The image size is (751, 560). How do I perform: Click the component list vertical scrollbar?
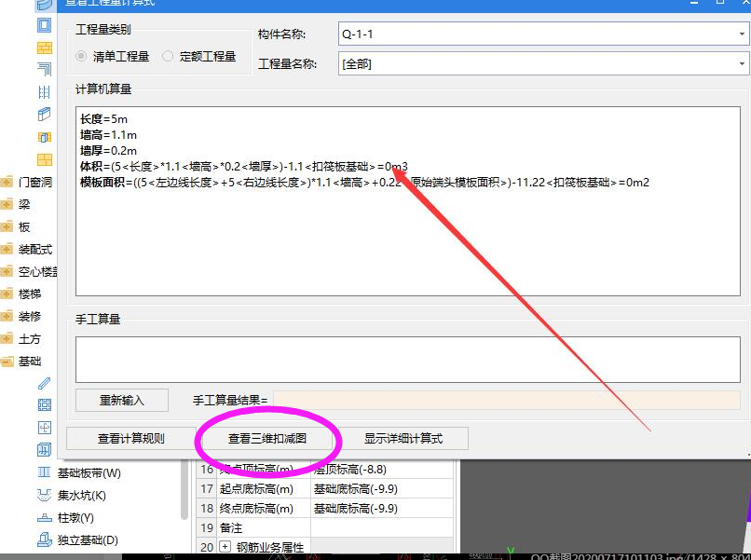click(x=184, y=489)
